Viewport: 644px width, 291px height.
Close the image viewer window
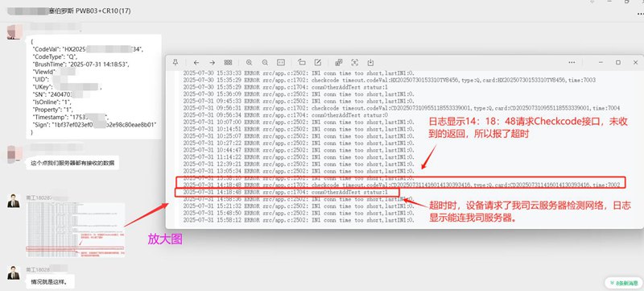635,63
